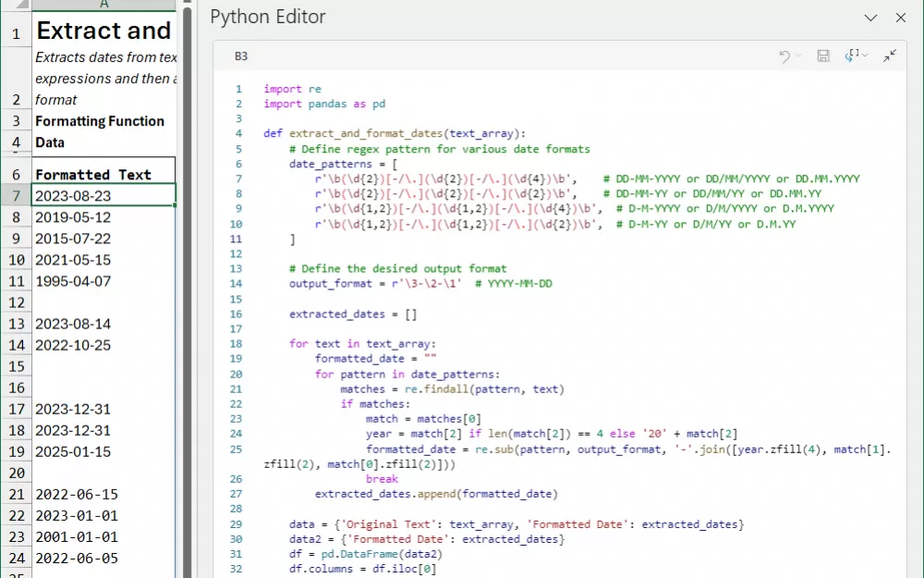Select cell containing 2021-05-15
Viewport: 924px width, 578px height.
[x=103, y=260]
